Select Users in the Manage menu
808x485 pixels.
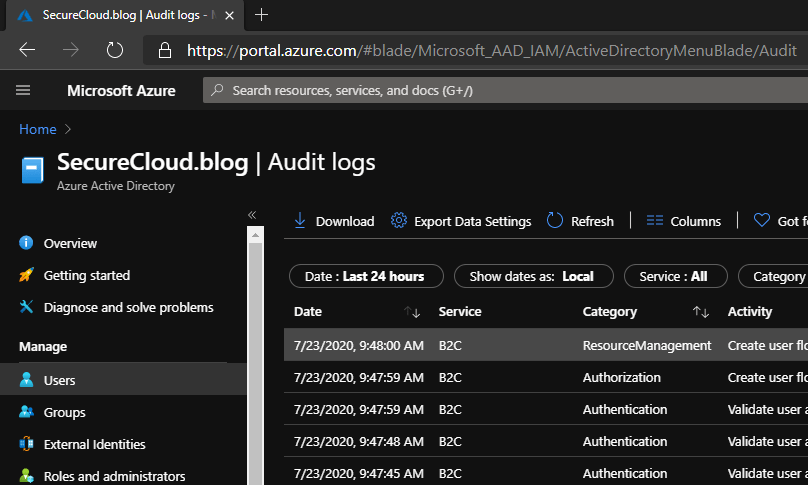[59, 380]
